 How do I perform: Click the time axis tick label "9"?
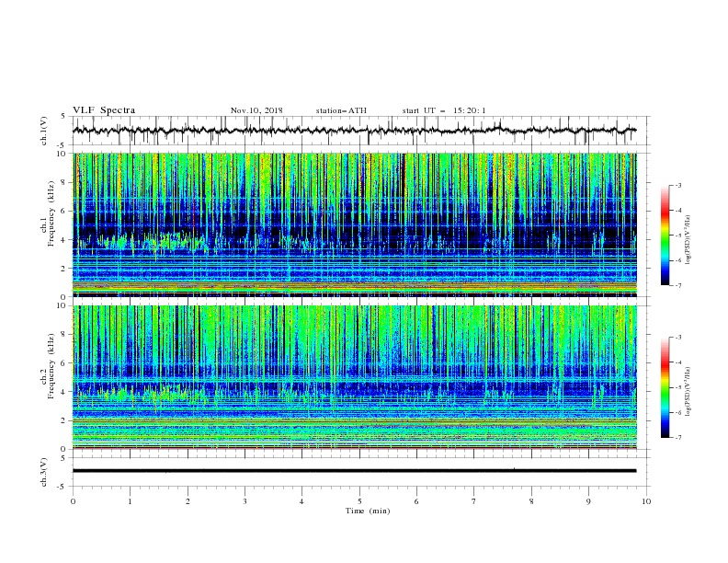588,501
